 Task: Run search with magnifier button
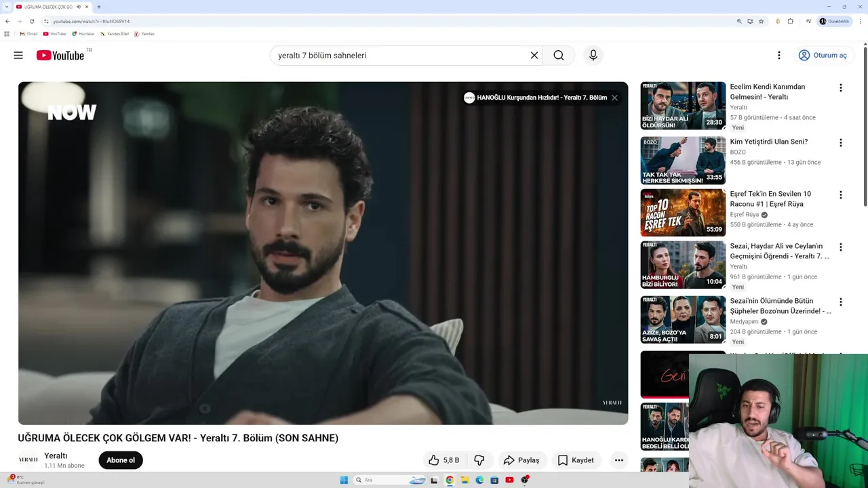point(559,56)
